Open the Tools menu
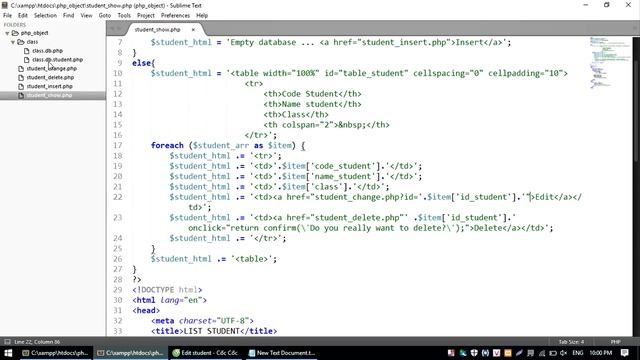Screen dimensions: 640x360 tap(124, 16)
